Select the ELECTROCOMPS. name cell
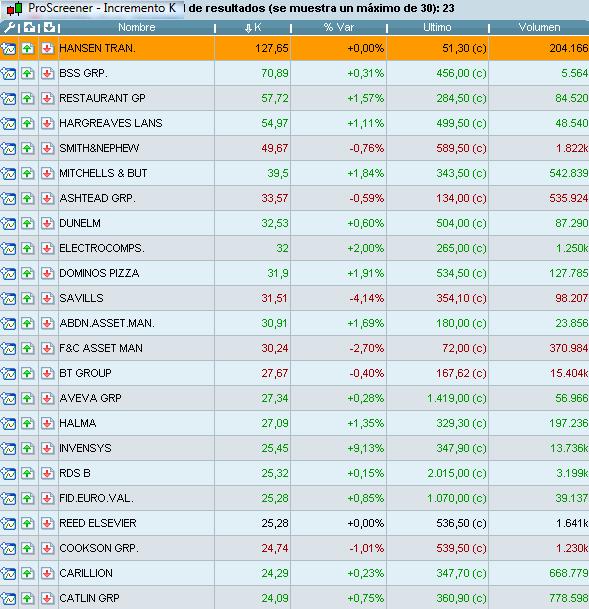The image size is (589, 609). pos(136,248)
